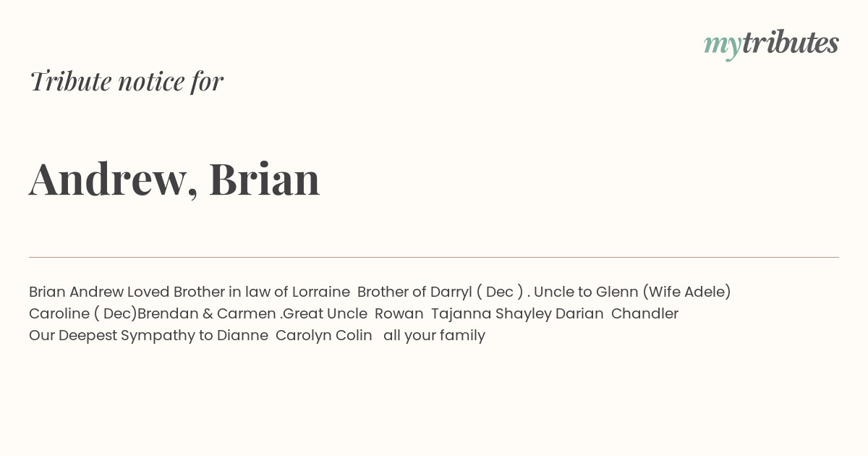This screenshot has height=456, width=868.
Task: Click the green 'my' part of logo
Action: point(723,46)
